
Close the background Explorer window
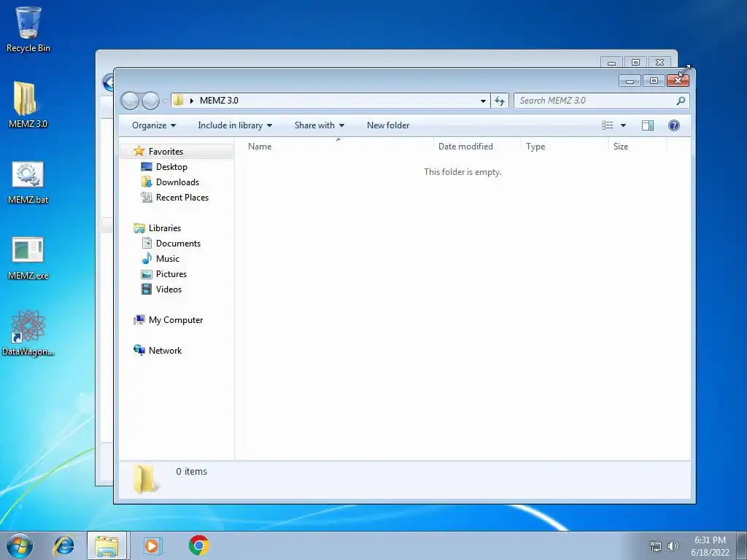tap(659, 63)
